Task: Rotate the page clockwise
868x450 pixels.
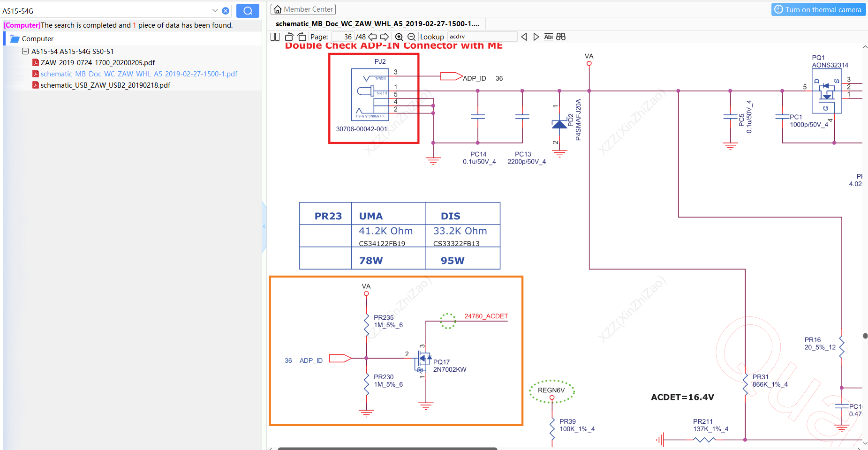Action: click(302, 37)
